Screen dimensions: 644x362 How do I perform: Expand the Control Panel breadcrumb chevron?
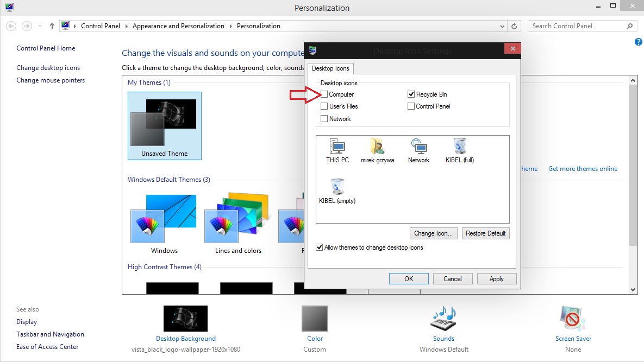pyautogui.click(x=126, y=26)
